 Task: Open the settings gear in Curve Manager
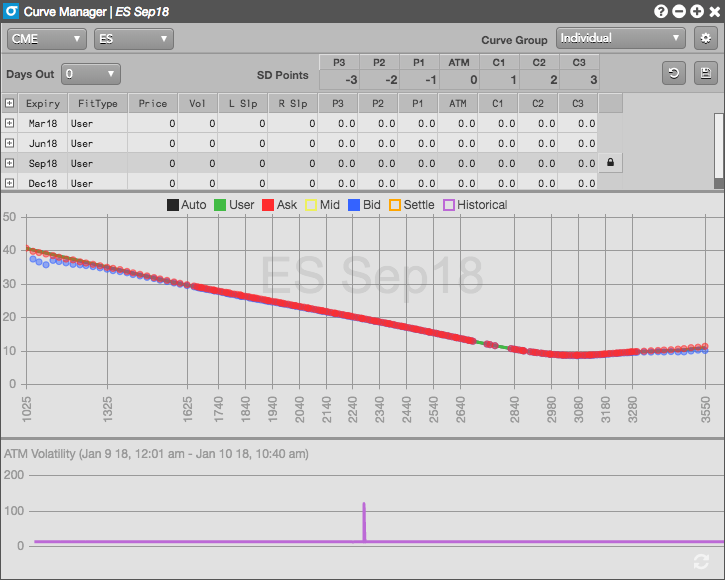pos(705,38)
